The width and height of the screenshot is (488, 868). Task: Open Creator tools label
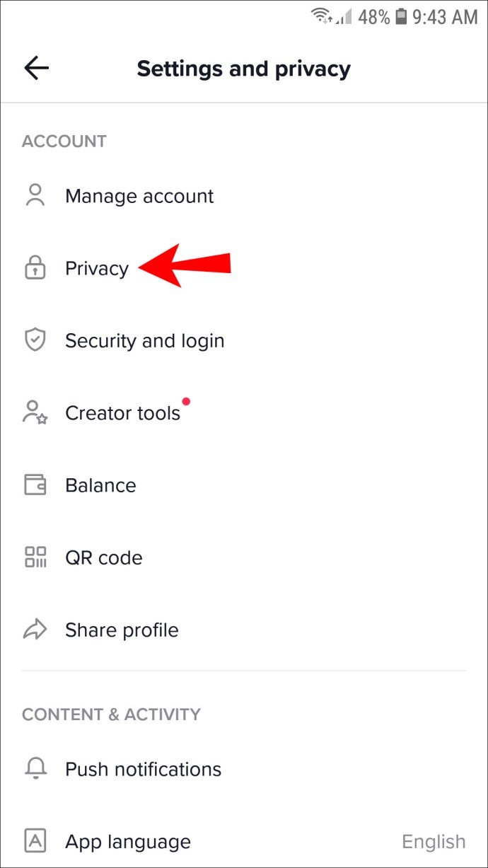[122, 413]
